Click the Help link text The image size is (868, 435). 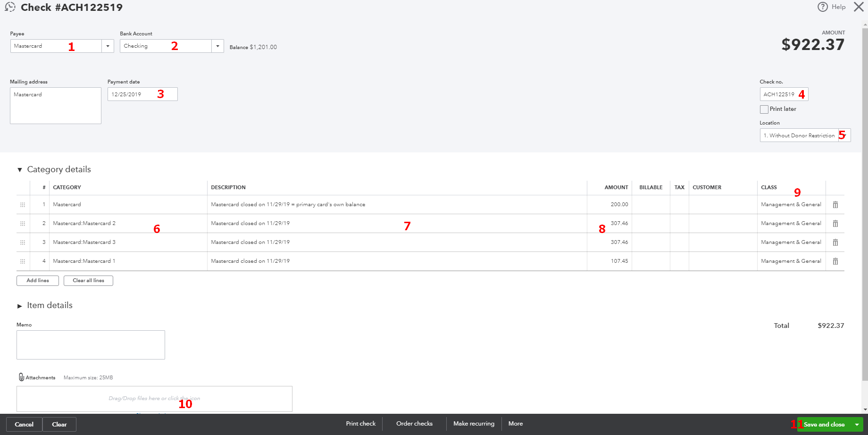[x=838, y=7]
